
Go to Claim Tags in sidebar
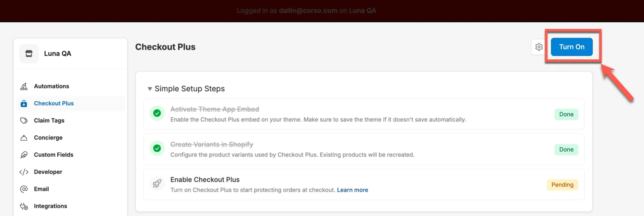pyautogui.click(x=49, y=121)
